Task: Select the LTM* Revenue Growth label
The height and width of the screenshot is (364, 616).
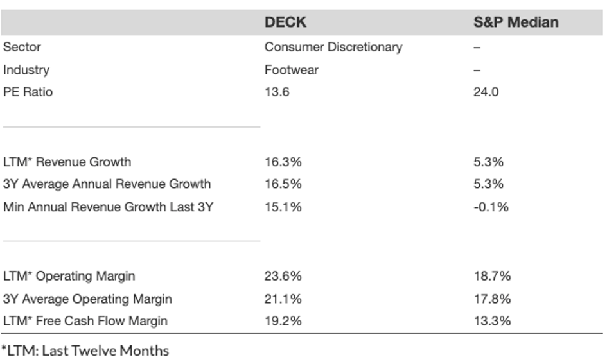Action: click(x=67, y=162)
